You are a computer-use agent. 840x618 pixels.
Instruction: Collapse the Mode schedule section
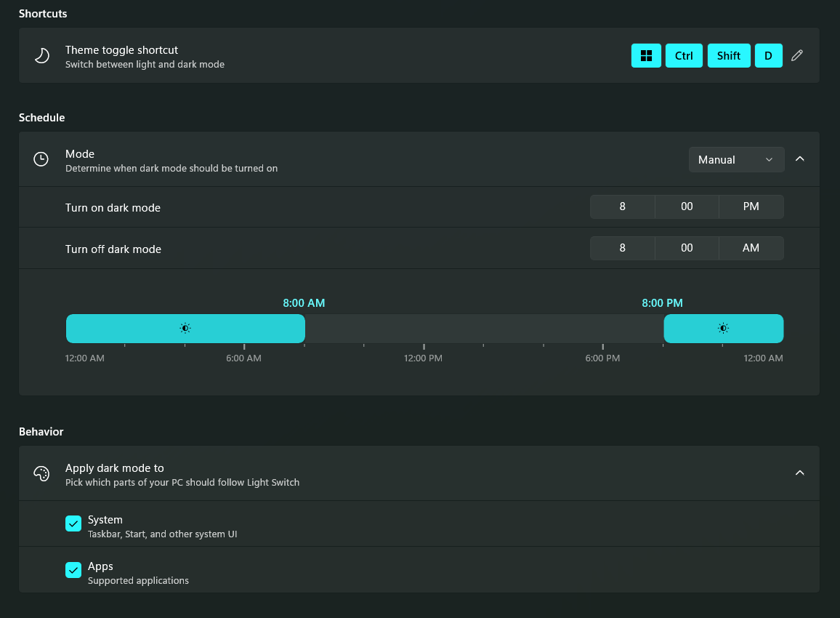(x=800, y=159)
